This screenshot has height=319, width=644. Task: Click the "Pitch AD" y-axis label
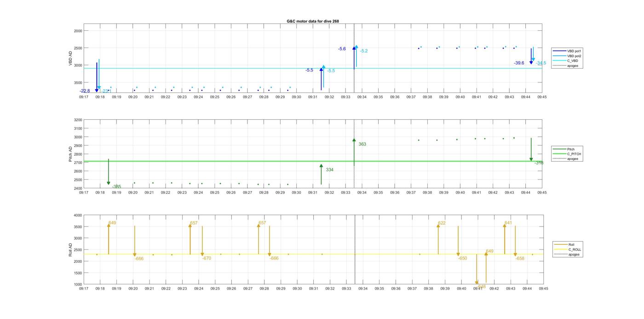click(x=71, y=154)
